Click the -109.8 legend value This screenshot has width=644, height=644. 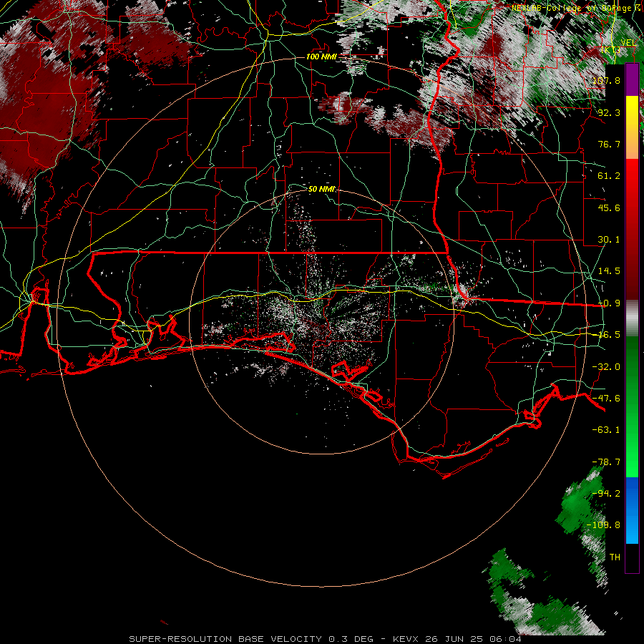[603, 525]
